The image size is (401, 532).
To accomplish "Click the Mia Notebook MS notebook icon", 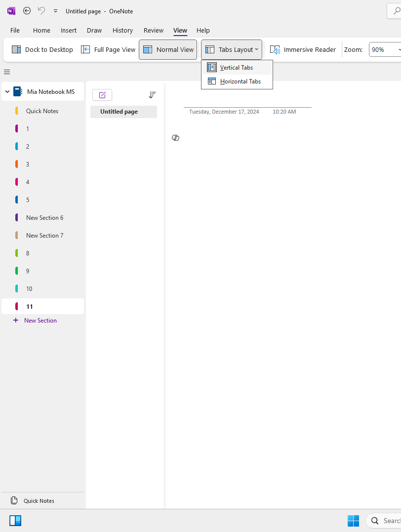I will tap(18, 91).
